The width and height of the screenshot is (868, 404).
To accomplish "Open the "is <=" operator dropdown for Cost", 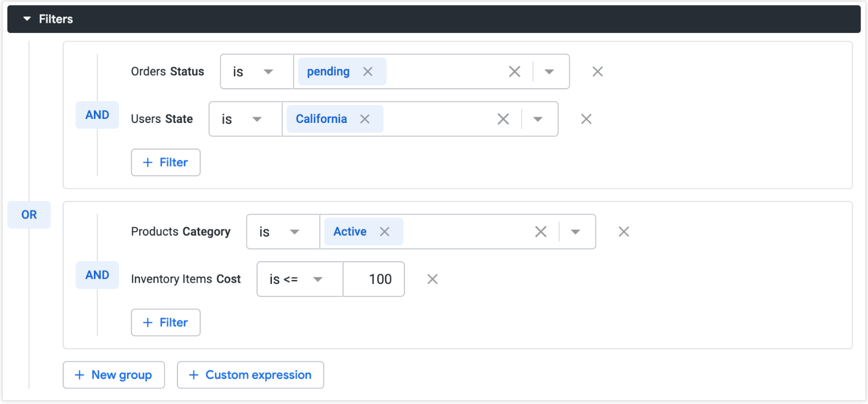I will (299, 279).
